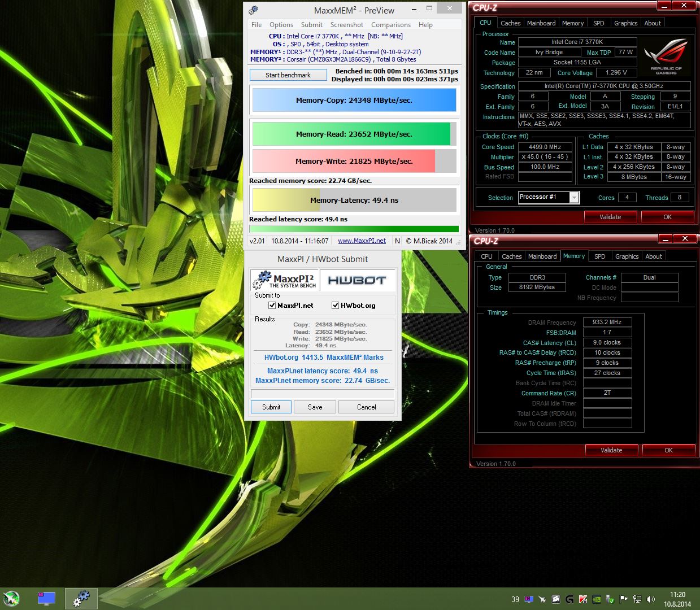Click OK in the upper CPU-Z window

(667, 217)
